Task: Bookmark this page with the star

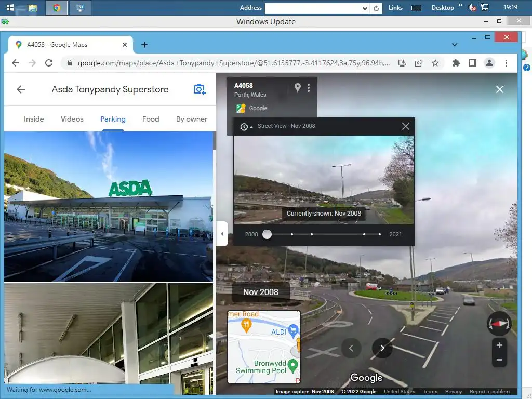Action: [x=435, y=63]
